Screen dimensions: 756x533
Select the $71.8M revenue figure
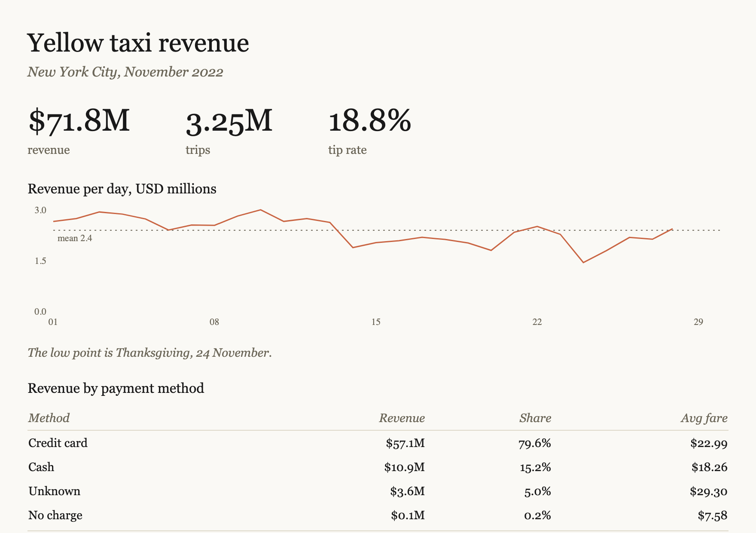(79, 121)
